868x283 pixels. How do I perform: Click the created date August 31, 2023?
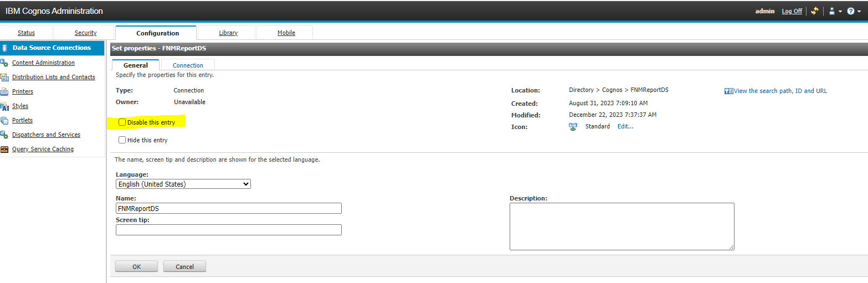coord(608,103)
